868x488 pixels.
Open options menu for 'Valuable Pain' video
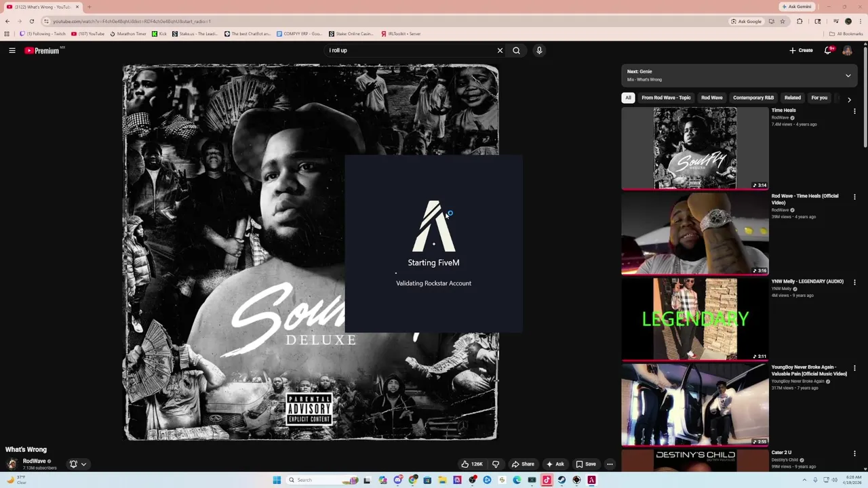[854, 368]
